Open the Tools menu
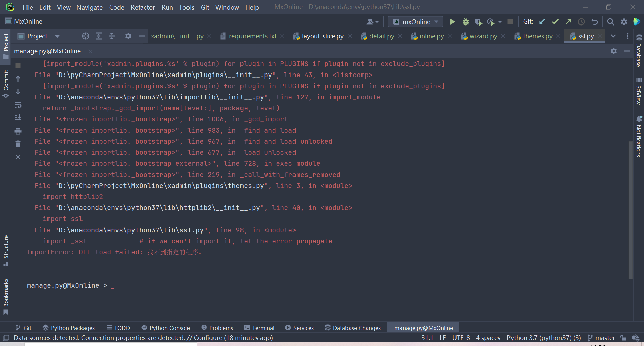 tap(186, 7)
